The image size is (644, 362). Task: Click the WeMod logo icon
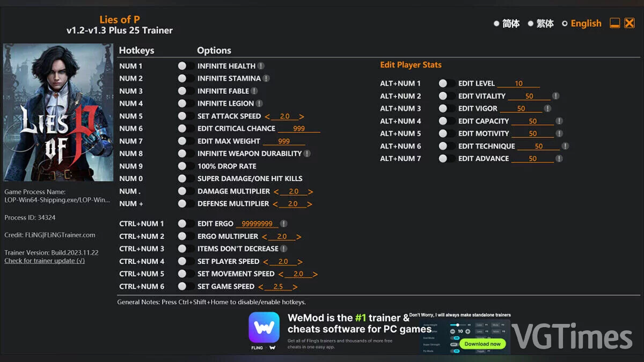[264, 328]
